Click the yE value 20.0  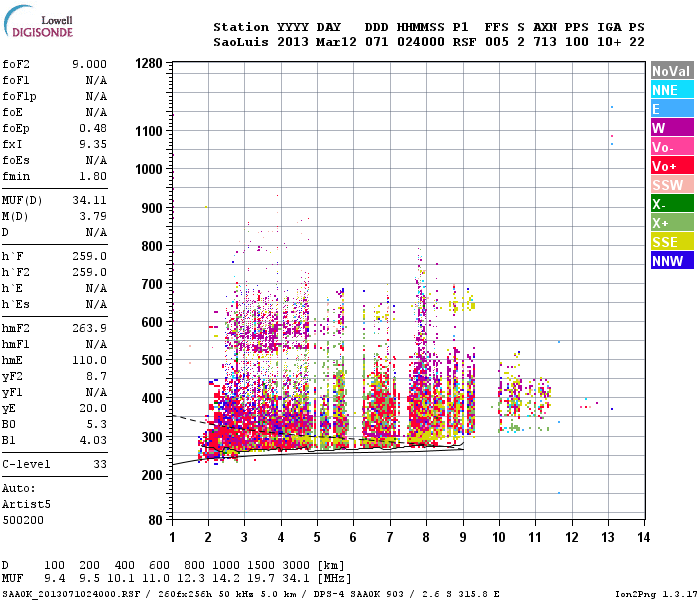[x=93, y=408]
